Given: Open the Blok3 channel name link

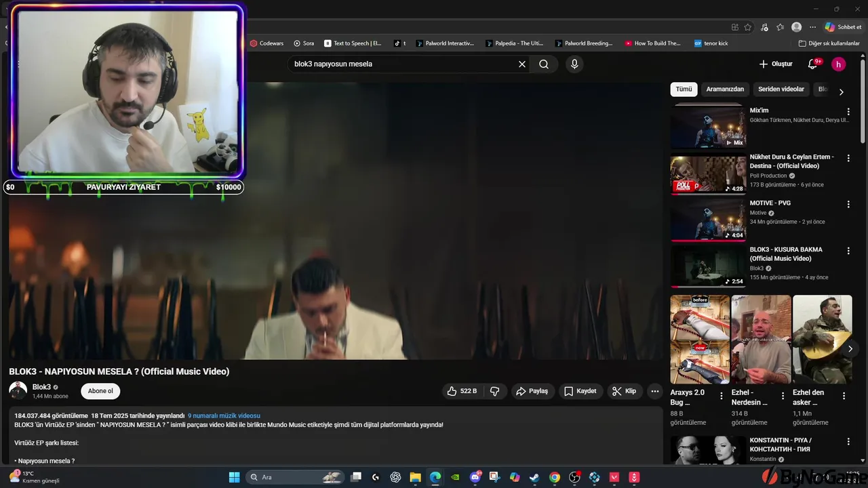Looking at the screenshot, I should point(41,387).
